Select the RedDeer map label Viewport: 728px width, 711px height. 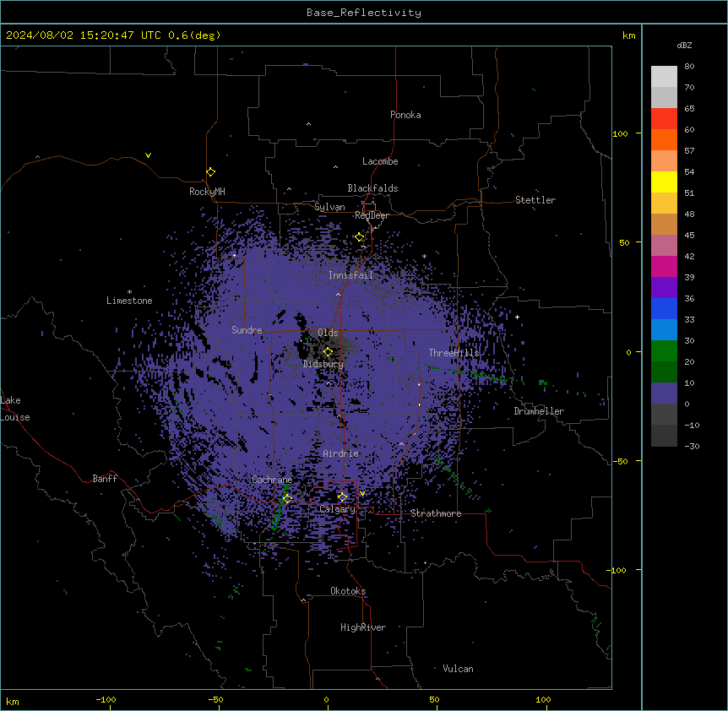point(372,215)
